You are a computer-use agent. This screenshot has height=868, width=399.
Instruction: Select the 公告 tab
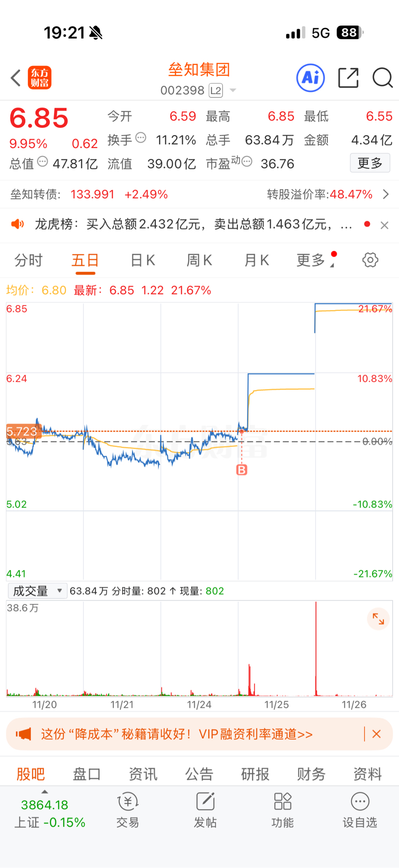coord(199,774)
